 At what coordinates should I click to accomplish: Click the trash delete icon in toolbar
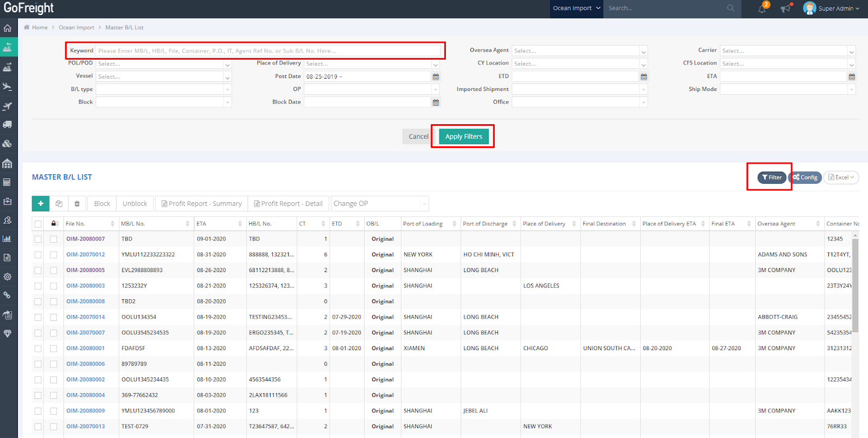click(77, 204)
